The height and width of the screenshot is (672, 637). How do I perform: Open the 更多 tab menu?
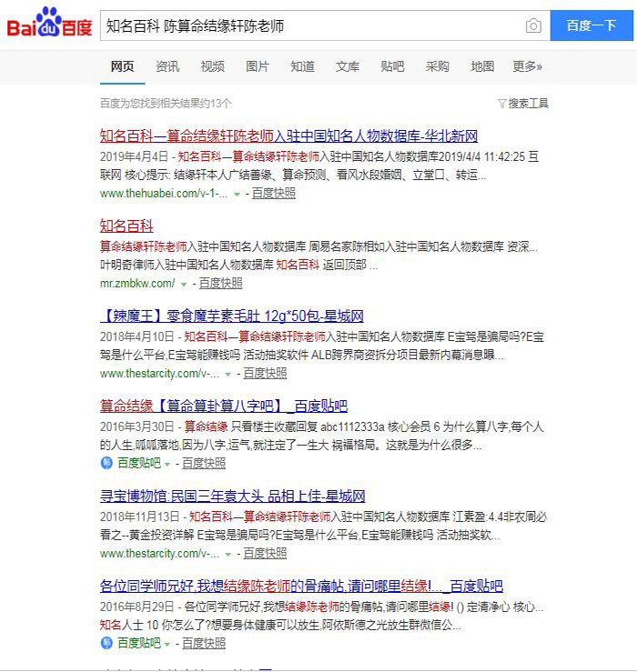point(527,66)
